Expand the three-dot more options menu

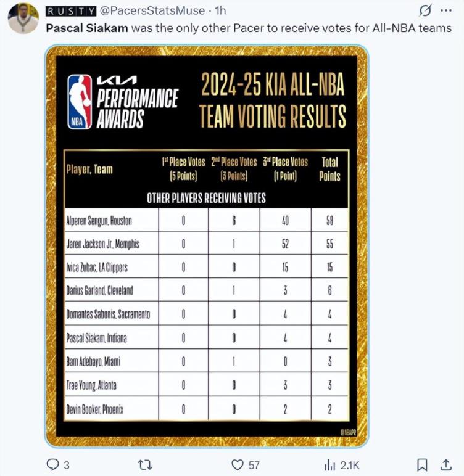tap(445, 10)
